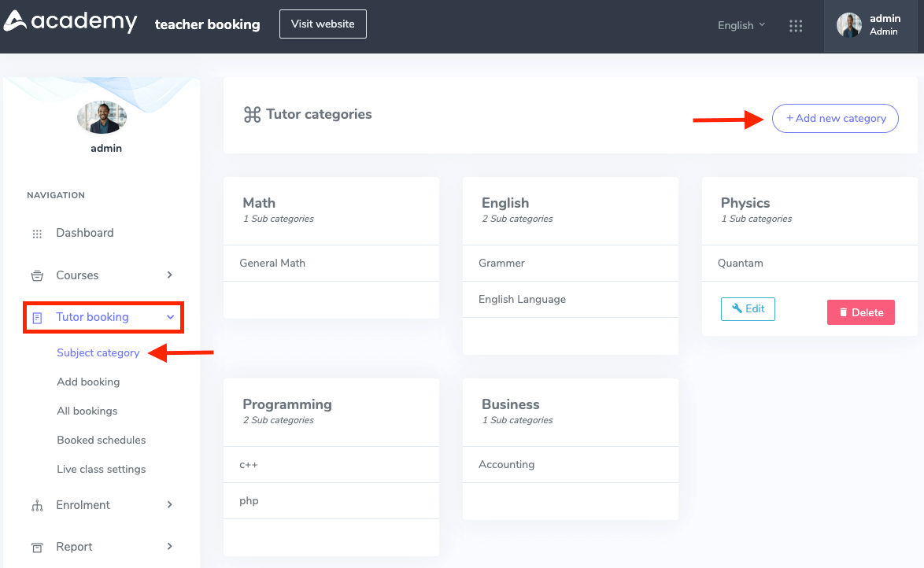
Task: Delete the Physics category
Action: [861, 312]
